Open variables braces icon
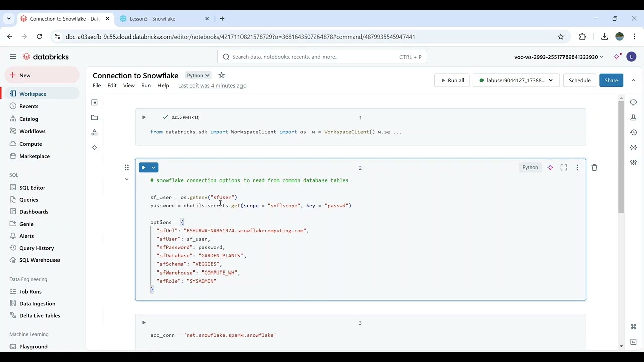Viewport: 644px width, 362px height. 633,147
